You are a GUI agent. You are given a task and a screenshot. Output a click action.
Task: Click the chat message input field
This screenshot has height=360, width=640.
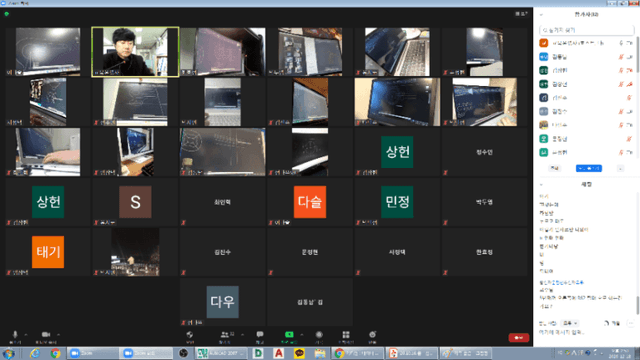point(587,332)
